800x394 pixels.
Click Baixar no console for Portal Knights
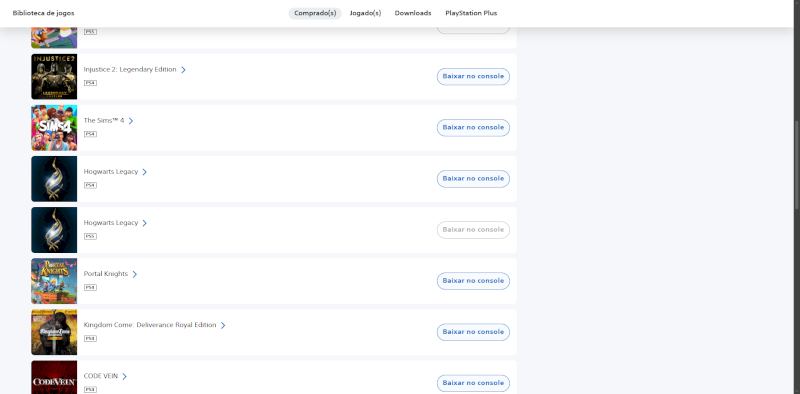[473, 281]
